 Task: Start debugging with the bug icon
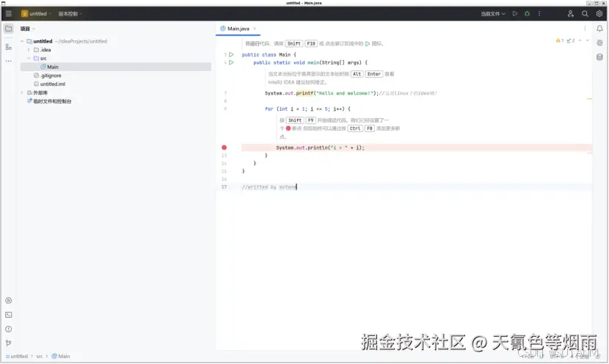point(527,14)
